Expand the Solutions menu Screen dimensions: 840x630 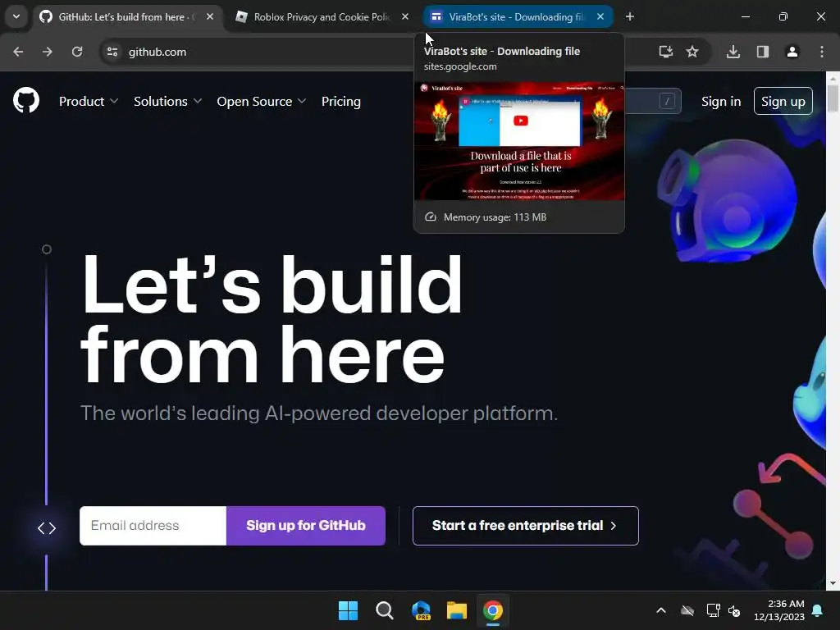pos(167,101)
